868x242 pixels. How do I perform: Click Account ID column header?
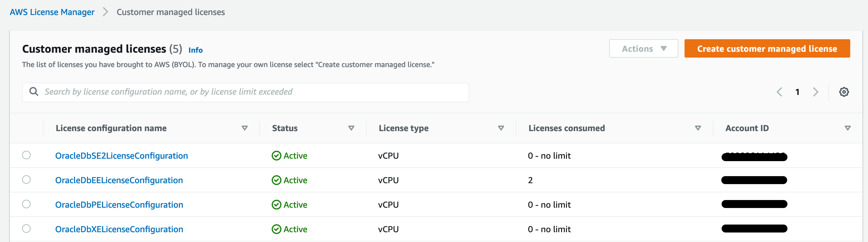[747, 128]
